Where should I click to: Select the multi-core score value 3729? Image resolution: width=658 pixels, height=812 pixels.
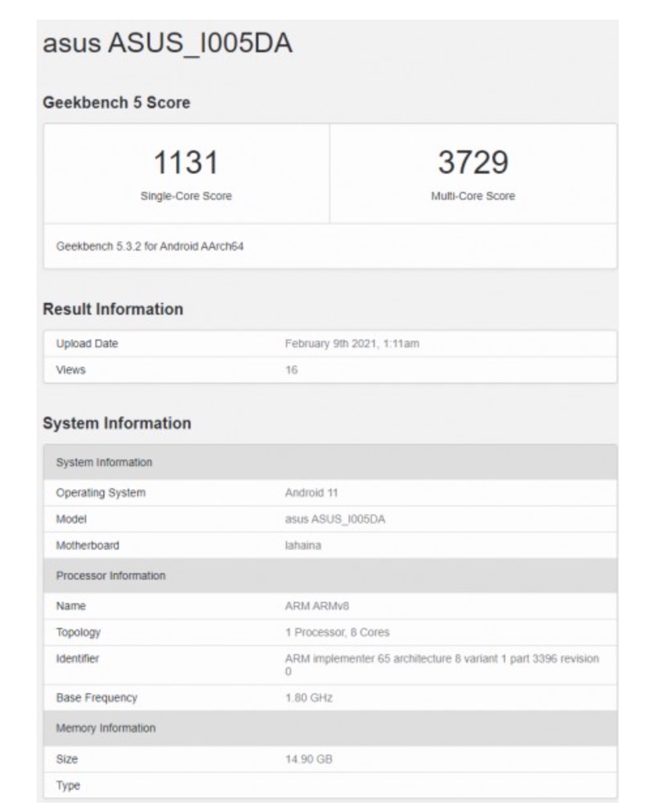(473, 162)
